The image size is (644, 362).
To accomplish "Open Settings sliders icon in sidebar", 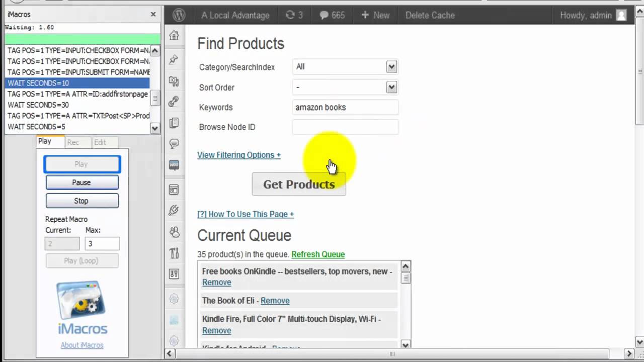I will (x=174, y=274).
